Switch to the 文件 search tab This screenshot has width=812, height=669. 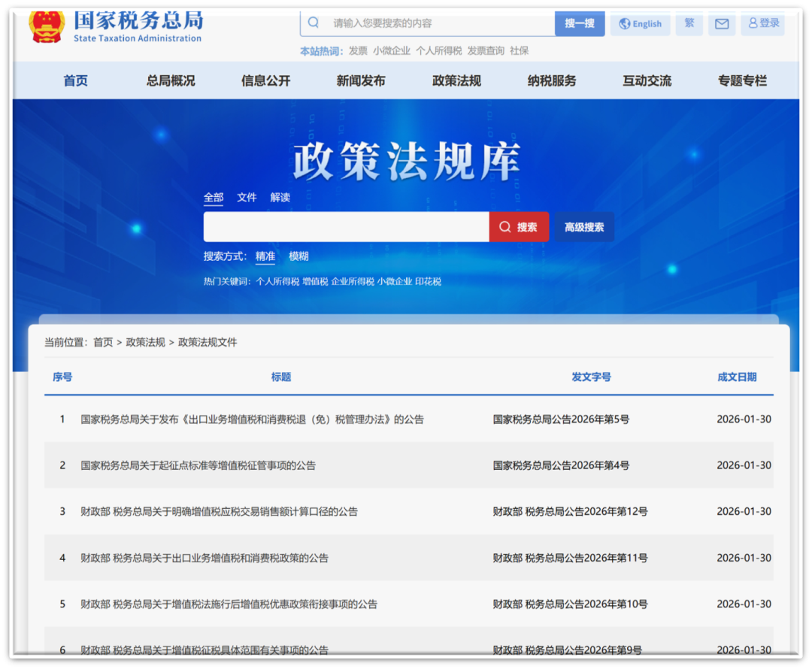point(247,198)
